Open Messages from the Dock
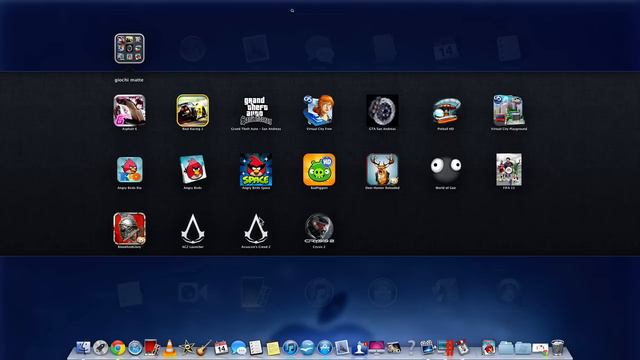 pos(238,348)
